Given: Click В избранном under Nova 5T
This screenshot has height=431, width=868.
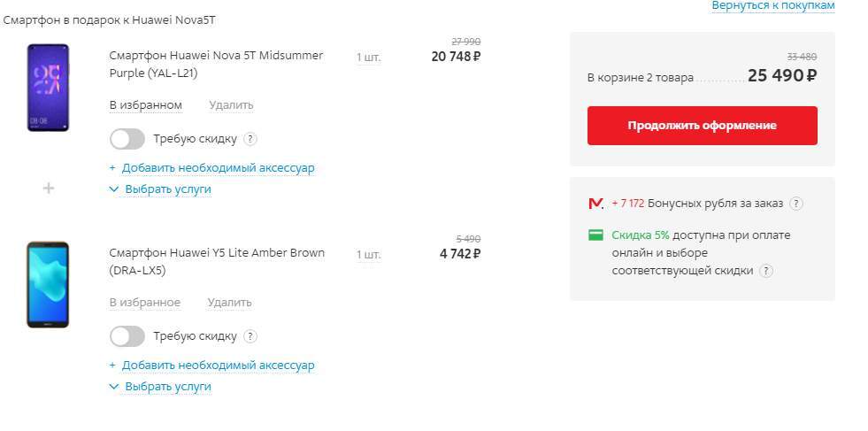Looking at the screenshot, I should tap(146, 105).
